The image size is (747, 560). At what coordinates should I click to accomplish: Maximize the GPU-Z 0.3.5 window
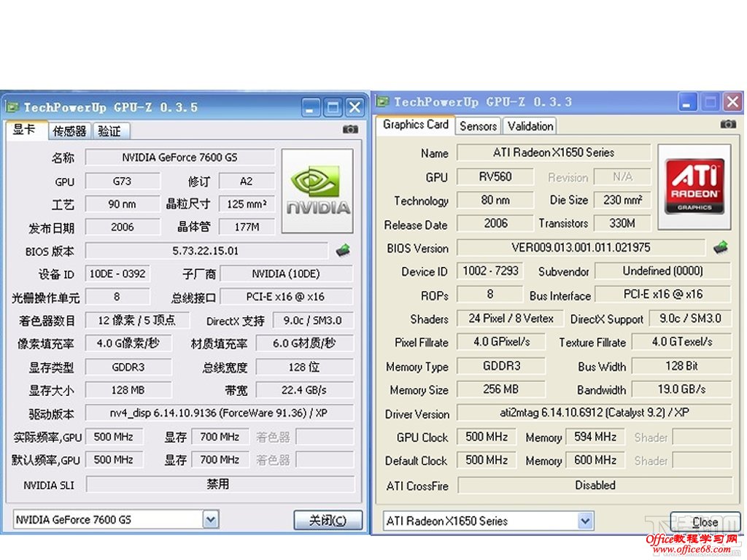[x=333, y=107]
